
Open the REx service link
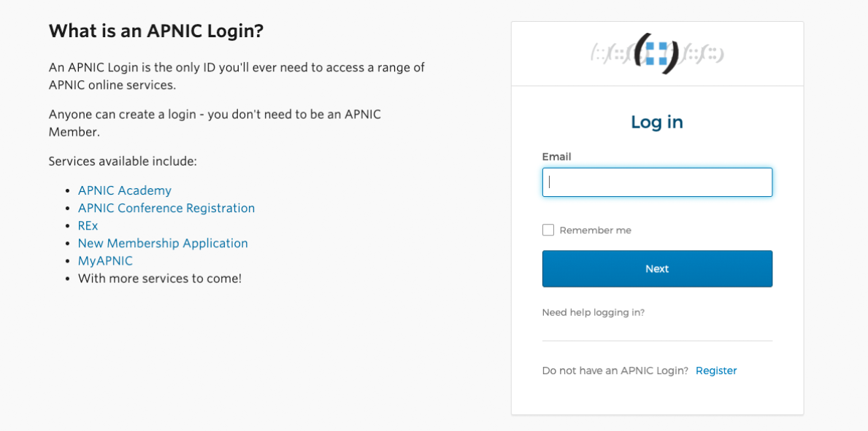(88, 226)
